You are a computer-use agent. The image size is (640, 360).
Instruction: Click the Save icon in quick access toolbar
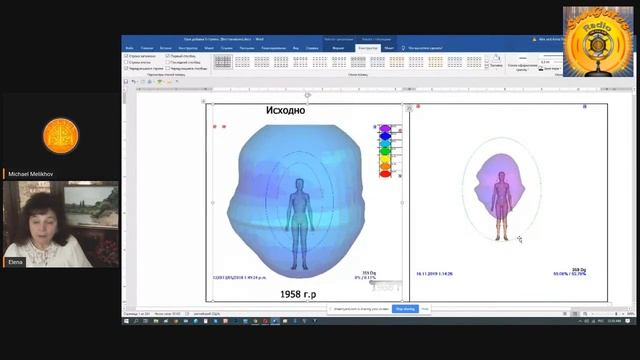pos(126,82)
